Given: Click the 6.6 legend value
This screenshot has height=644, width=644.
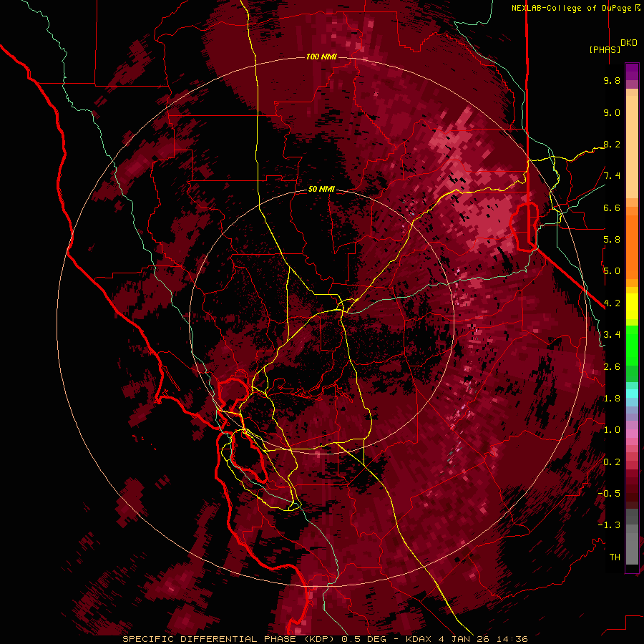Looking at the screenshot, I should tap(612, 208).
